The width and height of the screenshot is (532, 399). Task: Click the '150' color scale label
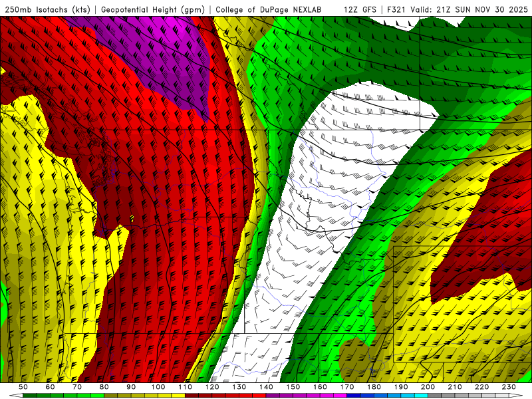(x=293, y=387)
